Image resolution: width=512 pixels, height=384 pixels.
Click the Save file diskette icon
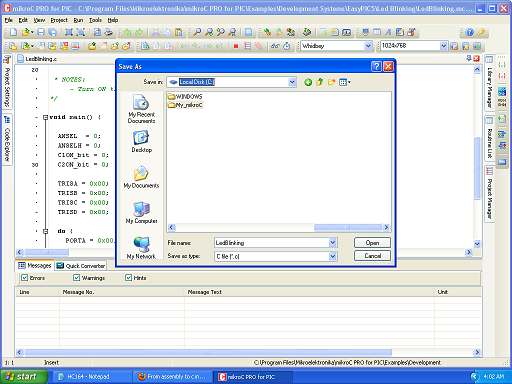click(41, 32)
